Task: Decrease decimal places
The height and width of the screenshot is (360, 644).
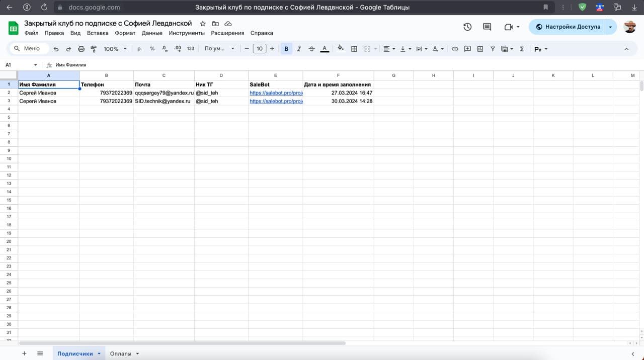Action: point(165,49)
